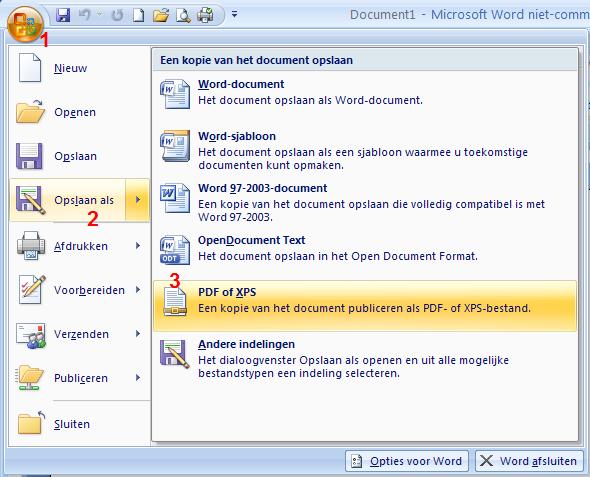Click the Save floppy icon in Quick Access toolbar
The height and width of the screenshot is (477, 590).
[63, 15]
